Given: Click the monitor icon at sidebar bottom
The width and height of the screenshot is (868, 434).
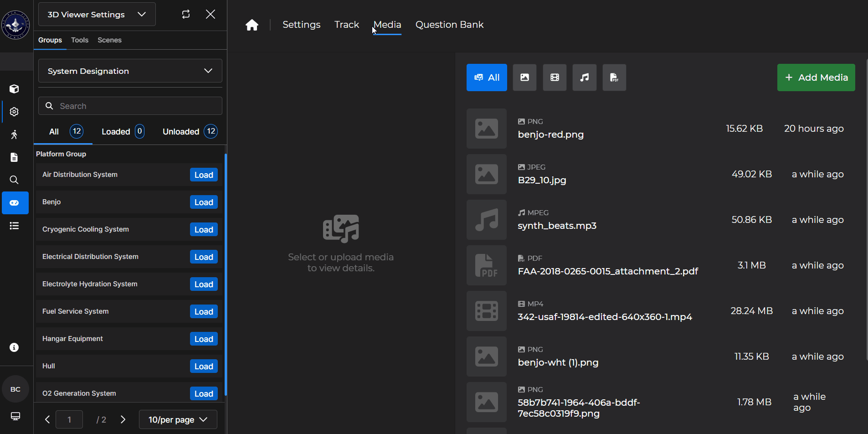Looking at the screenshot, I should 15,416.
